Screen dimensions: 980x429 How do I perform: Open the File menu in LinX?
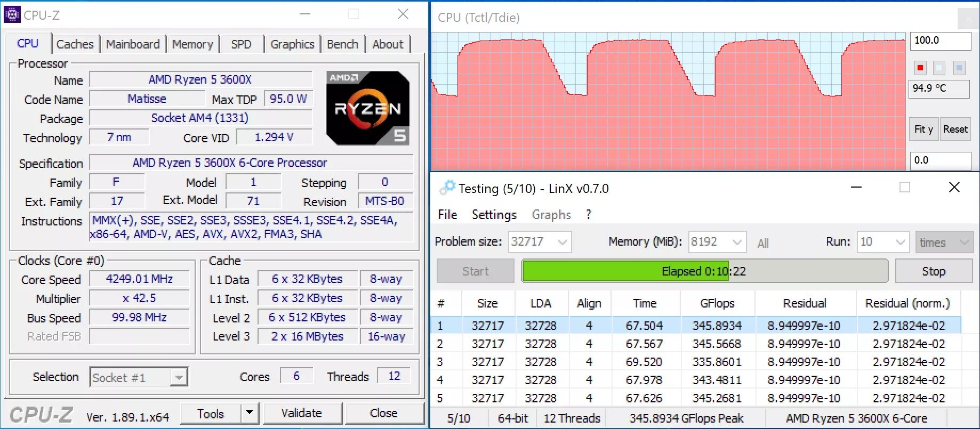447,214
